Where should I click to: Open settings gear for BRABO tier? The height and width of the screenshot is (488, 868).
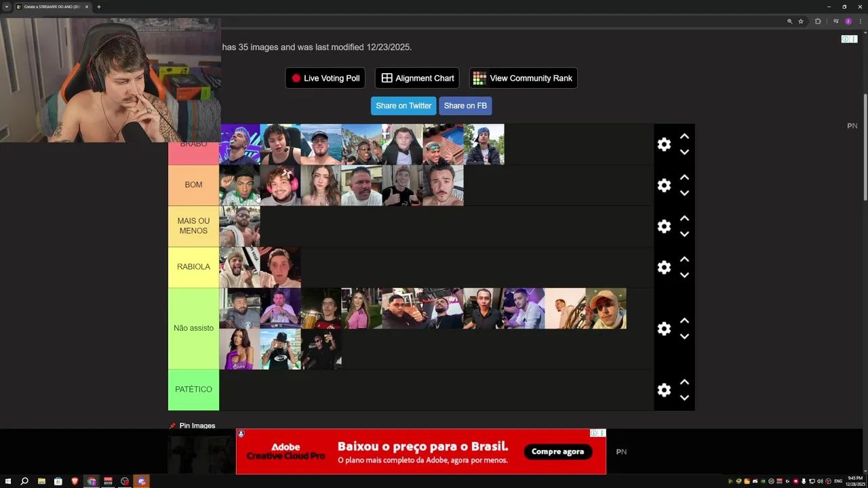click(664, 144)
